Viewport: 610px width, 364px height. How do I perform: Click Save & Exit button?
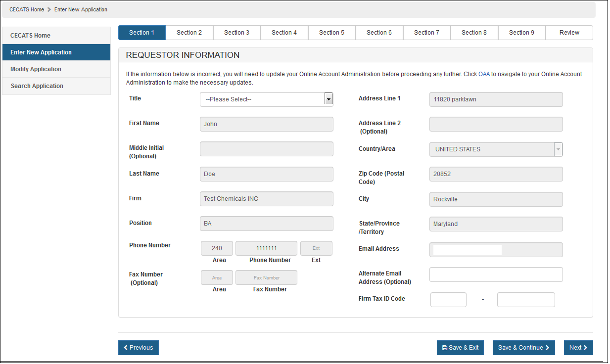pos(460,348)
